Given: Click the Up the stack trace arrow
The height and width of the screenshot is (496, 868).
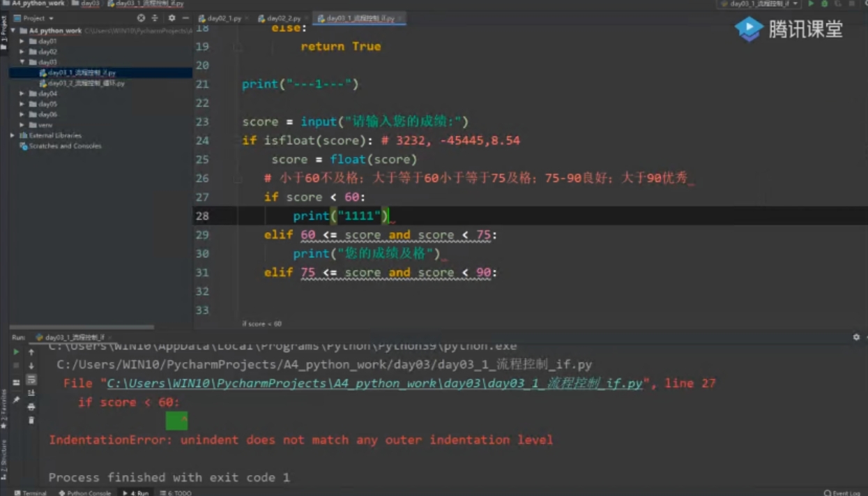Looking at the screenshot, I should (31, 352).
